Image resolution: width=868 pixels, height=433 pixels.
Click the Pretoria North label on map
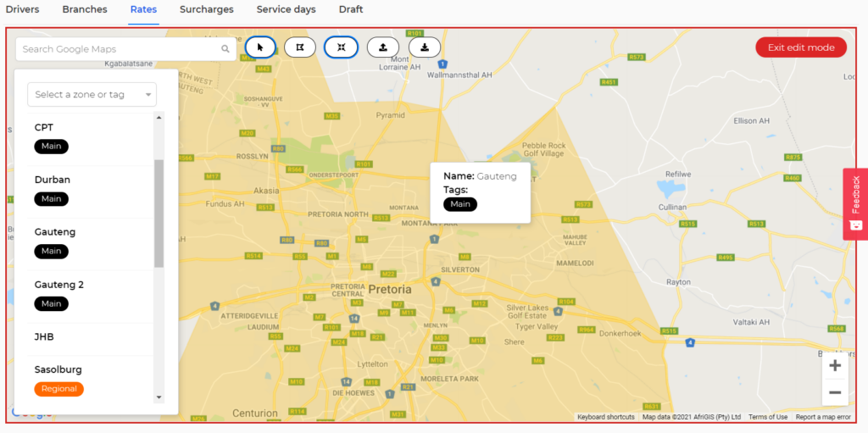tap(337, 214)
